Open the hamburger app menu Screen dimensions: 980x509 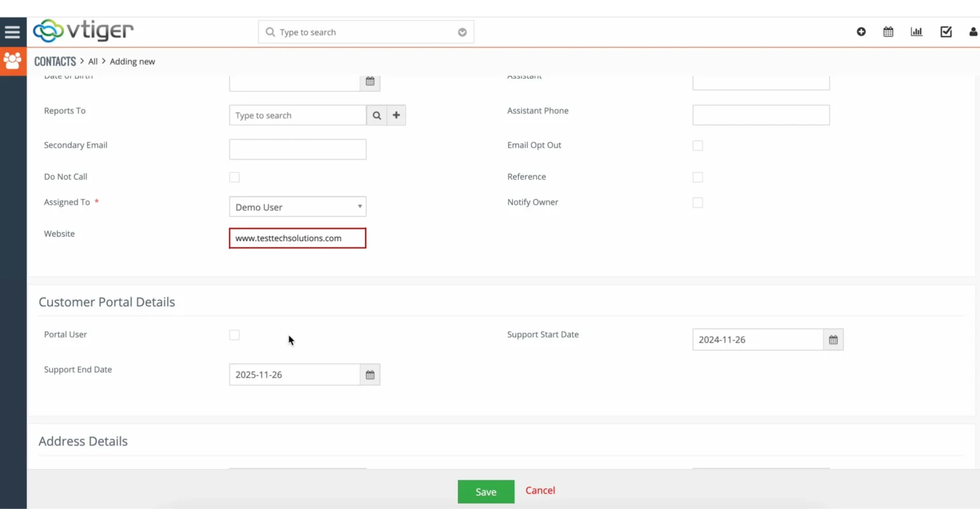click(12, 31)
